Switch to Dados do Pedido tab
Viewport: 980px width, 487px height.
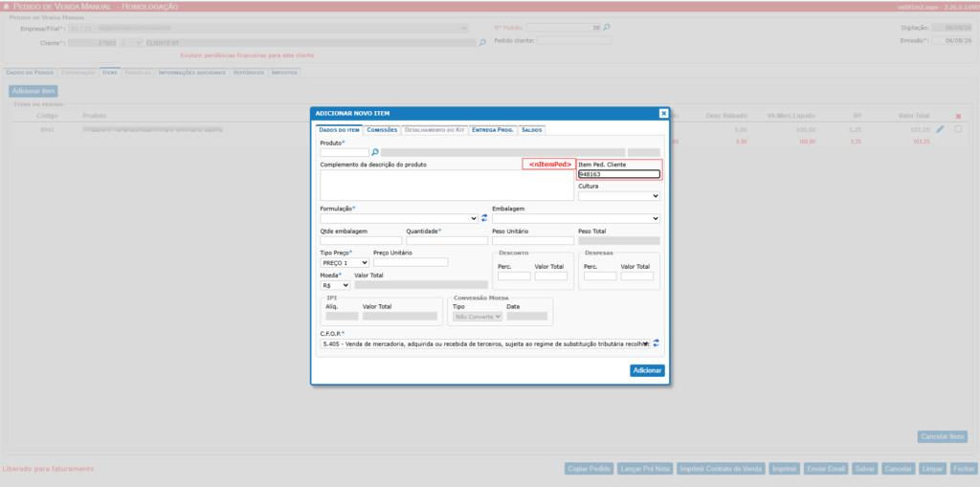tap(30, 73)
